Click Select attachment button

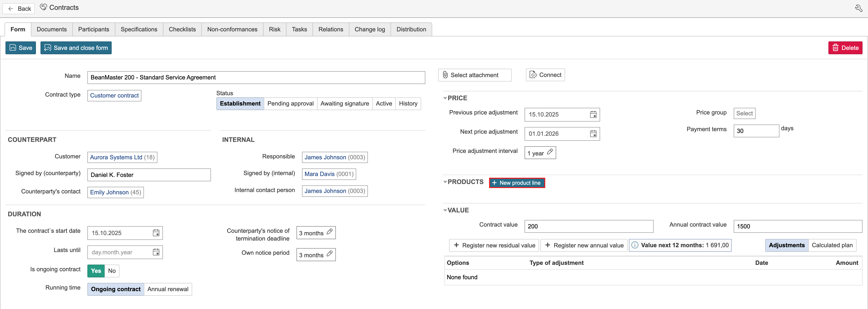(x=474, y=75)
